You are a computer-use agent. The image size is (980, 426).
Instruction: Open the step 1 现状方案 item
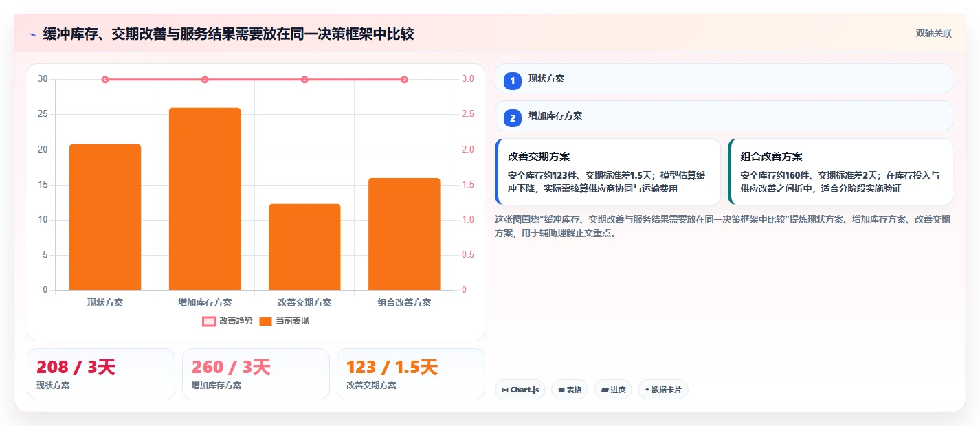[x=724, y=78]
